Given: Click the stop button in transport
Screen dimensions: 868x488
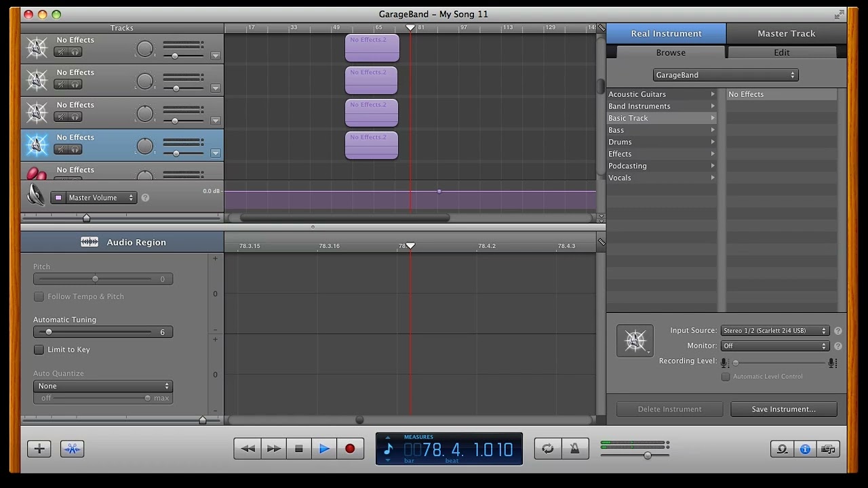Looking at the screenshot, I should point(298,449).
